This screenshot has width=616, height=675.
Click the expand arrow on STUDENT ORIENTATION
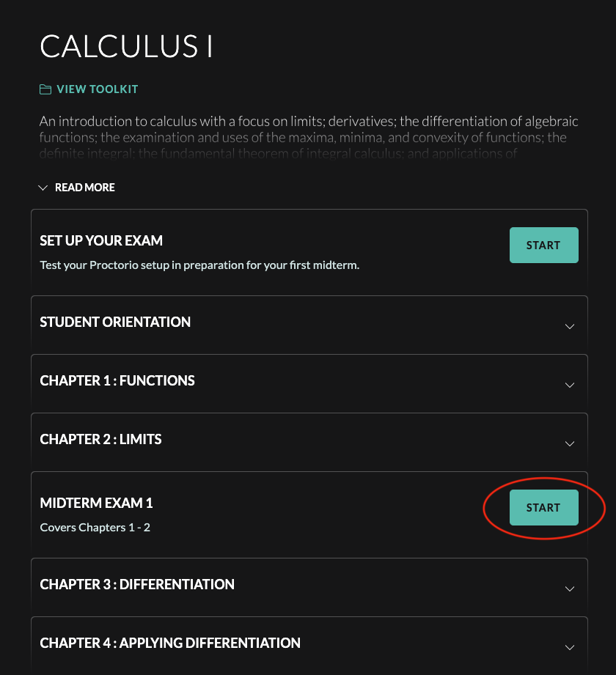(x=570, y=326)
